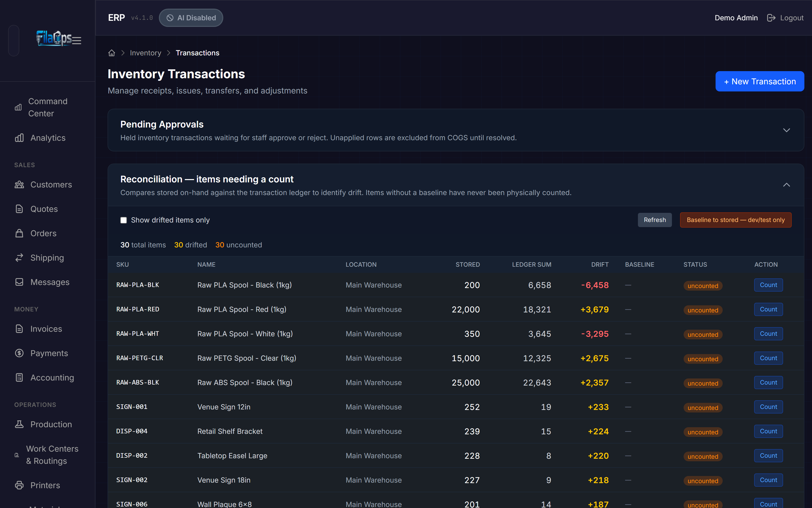Click Count for RAW-PETG-CLR row
Image resolution: width=812 pixels, height=508 pixels.
[768, 358]
